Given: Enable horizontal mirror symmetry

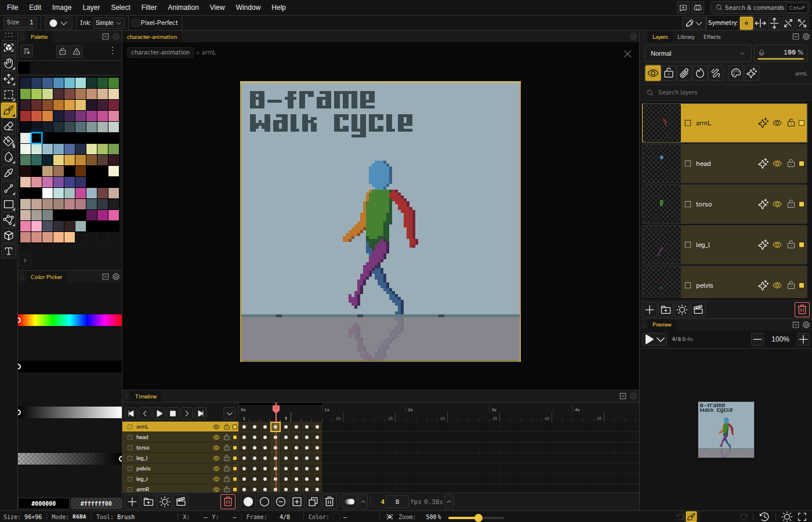Looking at the screenshot, I should click(x=760, y=23).
